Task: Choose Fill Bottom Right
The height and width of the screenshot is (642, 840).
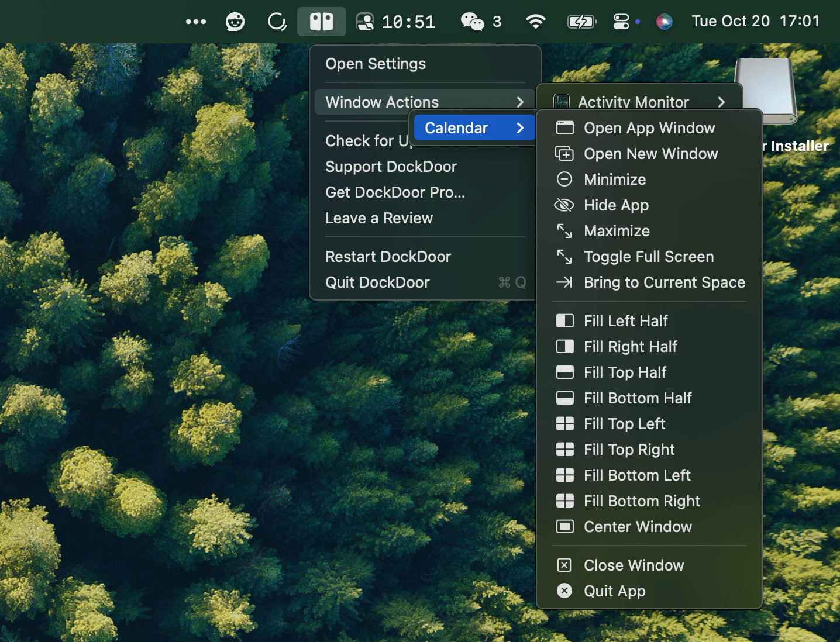Action: coord(649,501)
